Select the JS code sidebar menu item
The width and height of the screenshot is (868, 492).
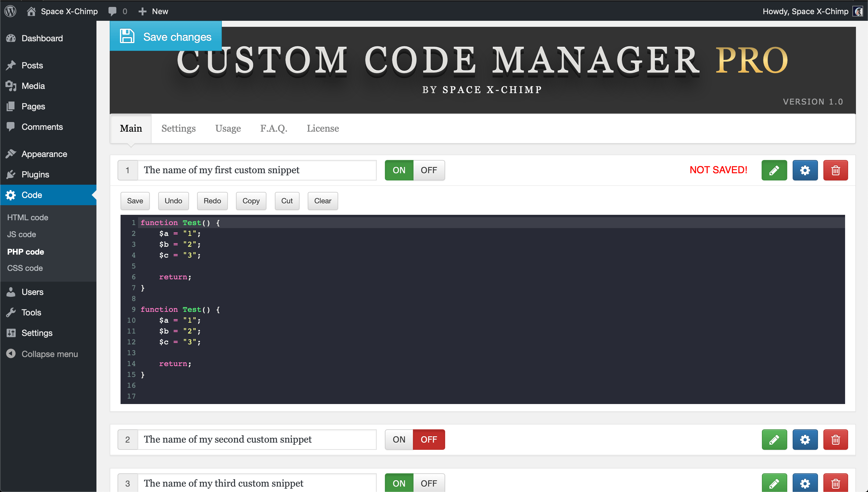click(21, 234)
